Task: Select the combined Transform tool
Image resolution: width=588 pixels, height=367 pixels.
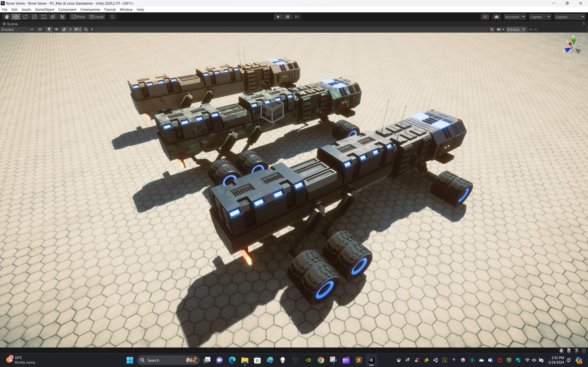Action: point(53,17)
